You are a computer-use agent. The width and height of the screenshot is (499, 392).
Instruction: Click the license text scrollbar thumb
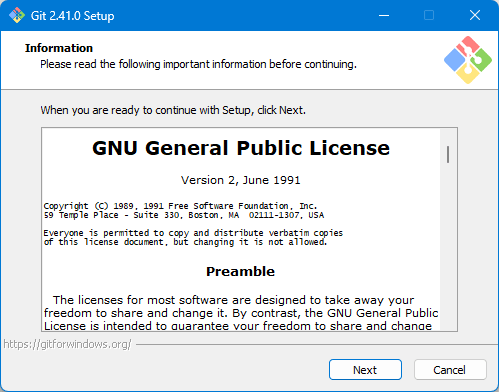point(448,155)
